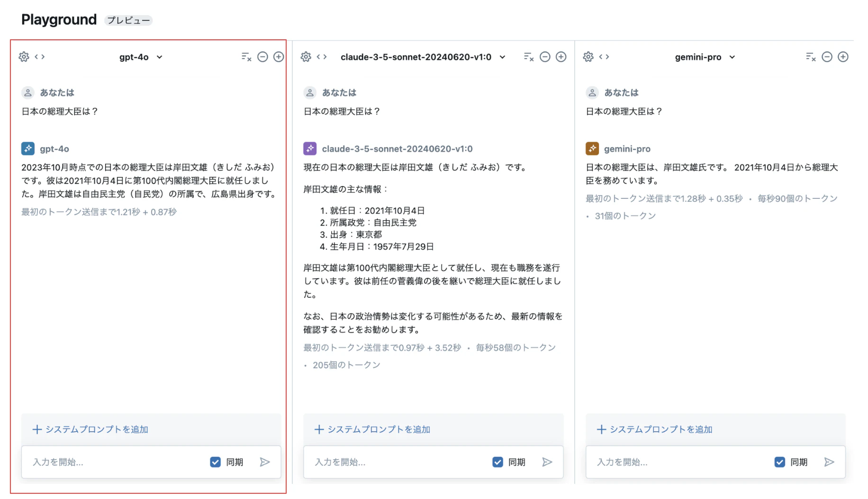The width and height of the screenshot is (868, 499).
Task: Add panel via plus icon beside claude-3-5-sonnet
Action: (x=561, y=57)
